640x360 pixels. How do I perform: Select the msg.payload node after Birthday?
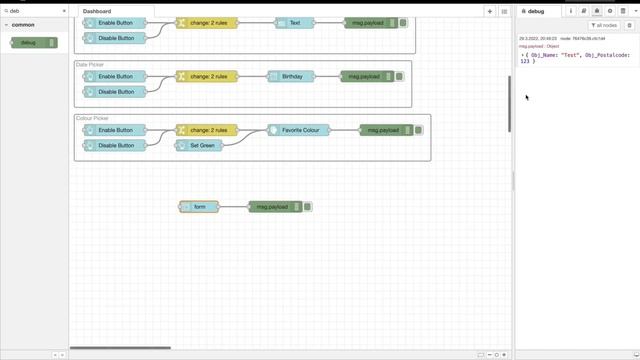coord(367,76)
